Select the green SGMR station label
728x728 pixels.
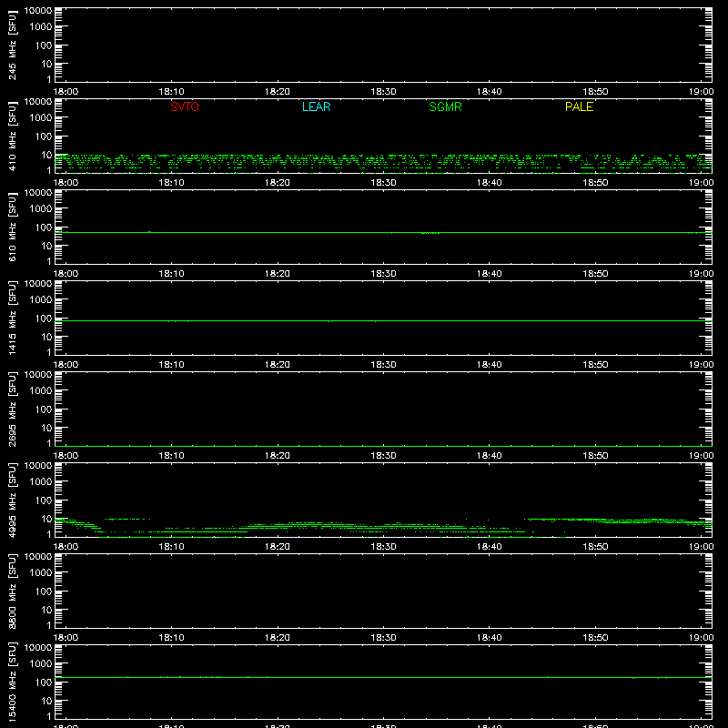(x=445, y=106)
